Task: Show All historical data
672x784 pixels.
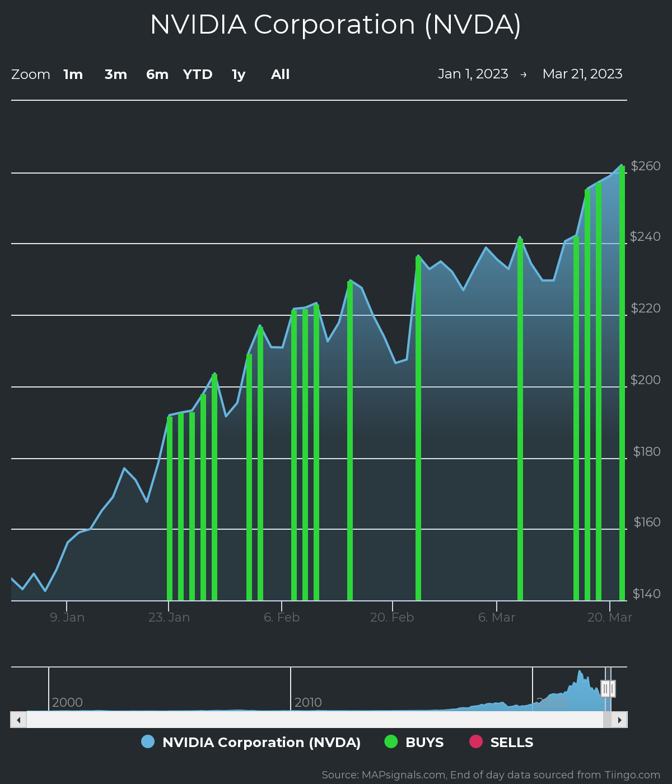Action: 281,74
